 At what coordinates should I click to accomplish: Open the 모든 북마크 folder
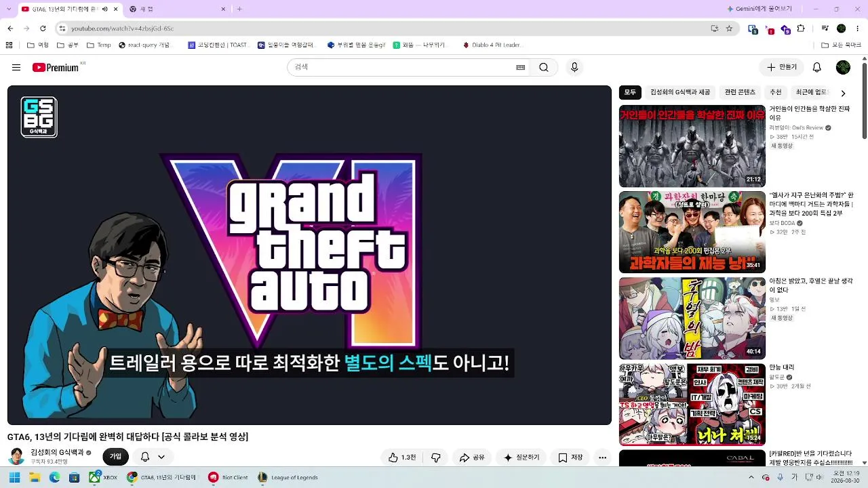[841, 45]
